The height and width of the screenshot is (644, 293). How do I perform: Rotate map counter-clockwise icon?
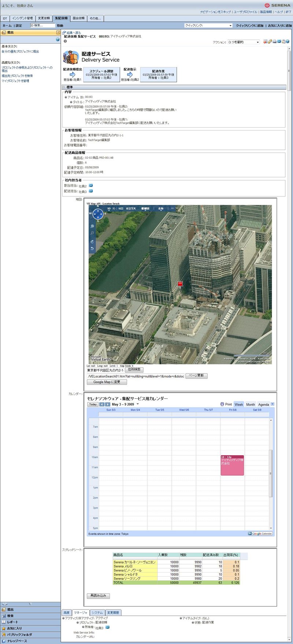tap(92, 249)
